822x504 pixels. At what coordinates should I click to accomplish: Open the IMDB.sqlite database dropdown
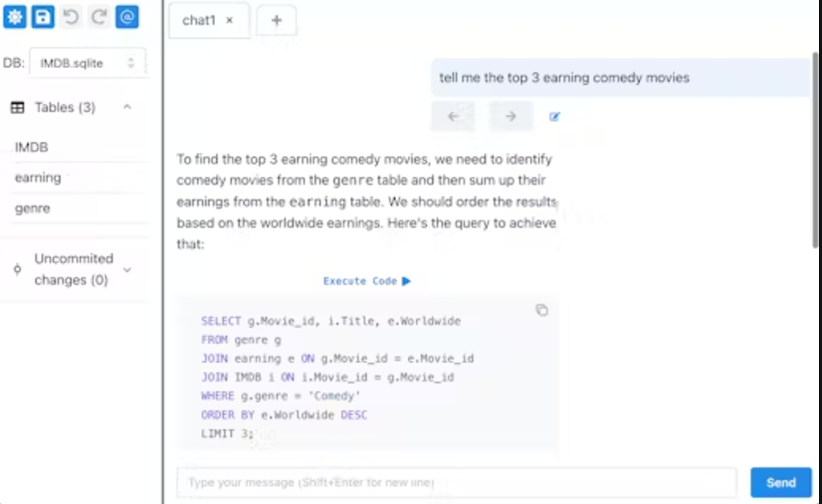pyautogui.click(x=88, y=63)
